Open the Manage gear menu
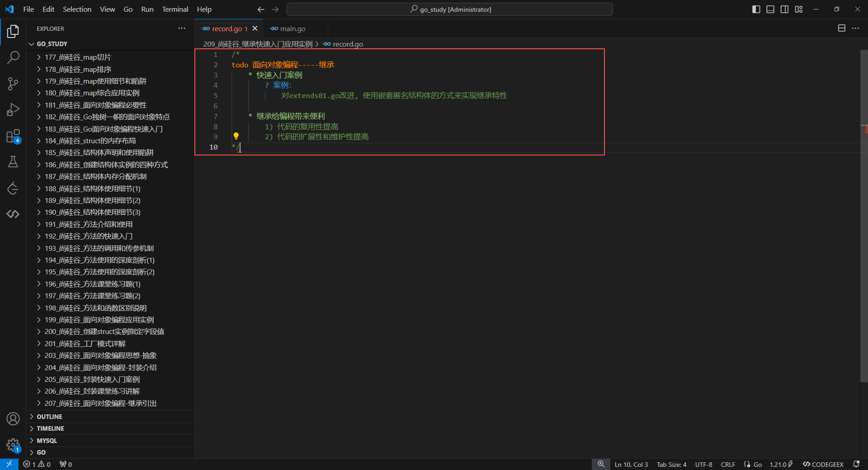The image size is (868, 470). coord(13,445)
